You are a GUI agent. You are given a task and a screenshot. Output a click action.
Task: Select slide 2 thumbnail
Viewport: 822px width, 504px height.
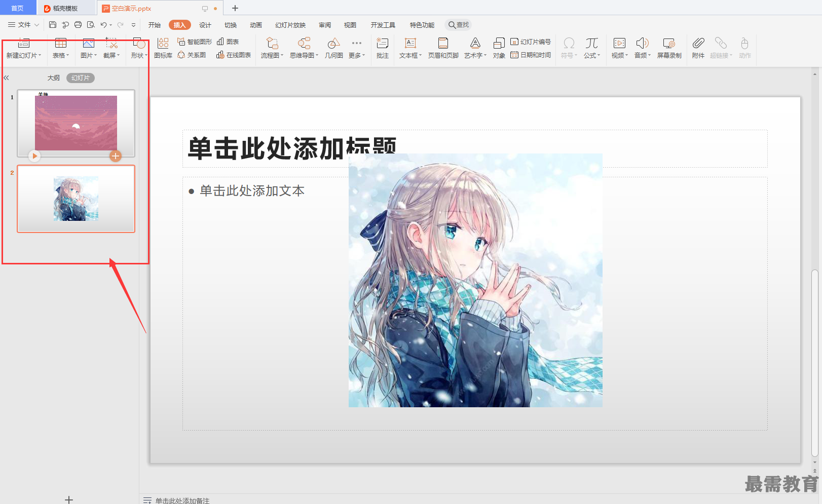(76, 199)
